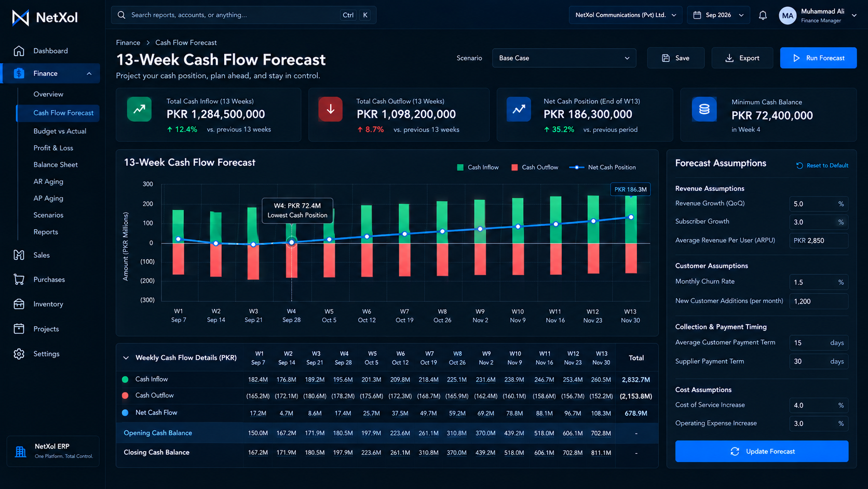Edit Subscriber Growth field
The image size is (868, 489).
(x=819, y=222)
